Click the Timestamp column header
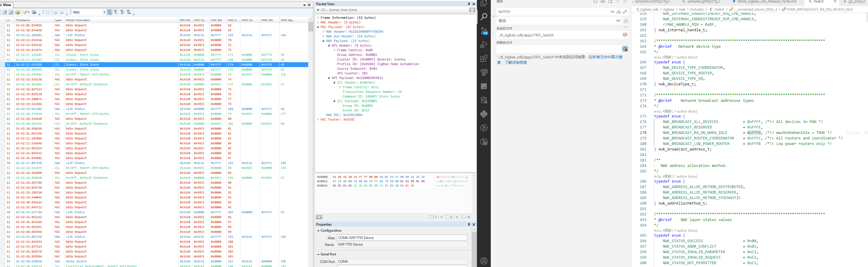Viewport: 868px width, 267px height. click(x=34, y=20)
